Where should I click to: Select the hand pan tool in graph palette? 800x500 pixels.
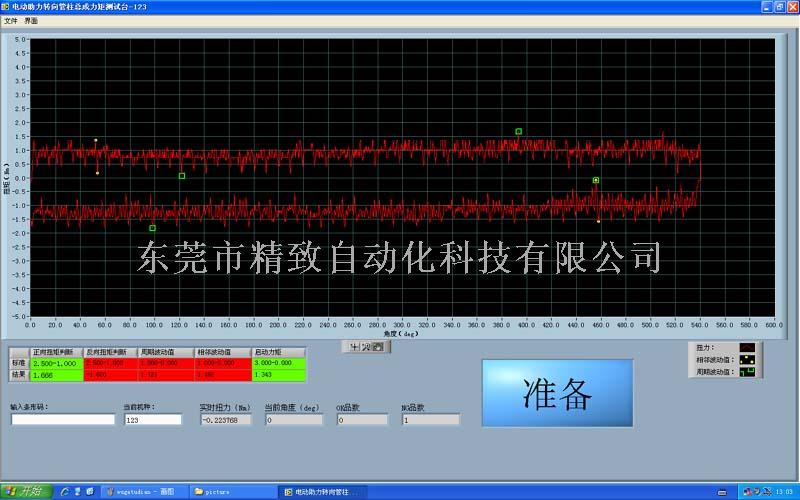point(377,347)
